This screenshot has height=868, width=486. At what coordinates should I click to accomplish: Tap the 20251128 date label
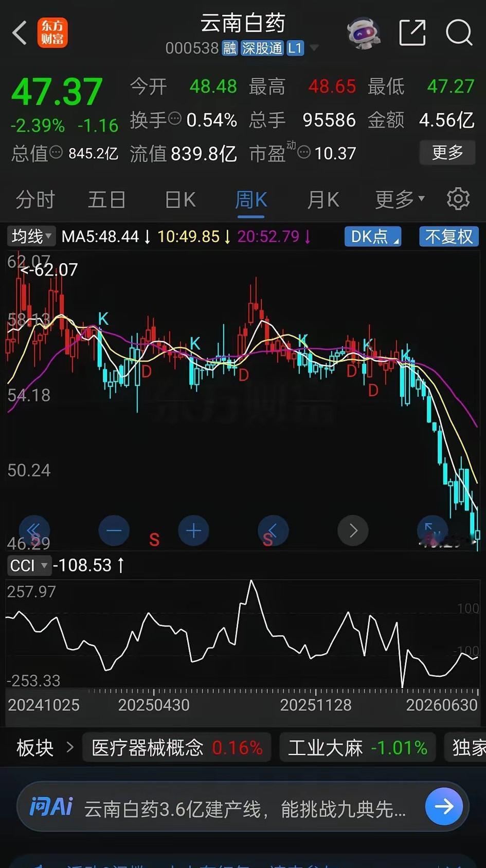point(316,705)
